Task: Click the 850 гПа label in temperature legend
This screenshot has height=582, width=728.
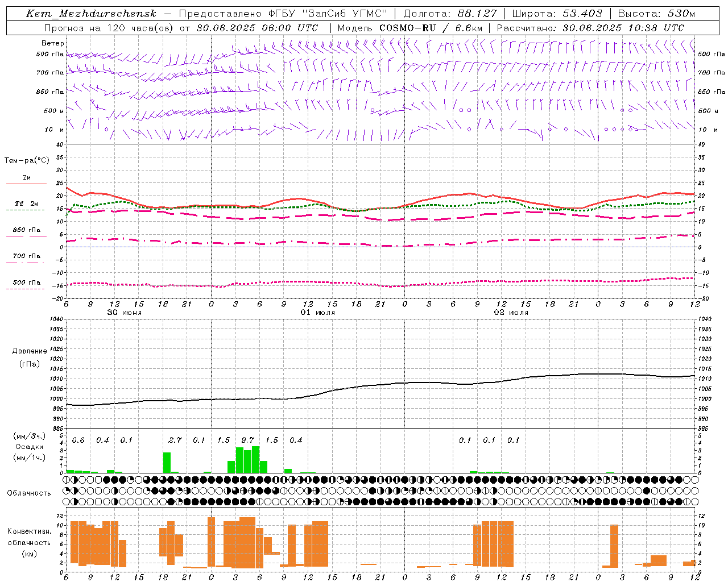Action: (x=27, y=230)
